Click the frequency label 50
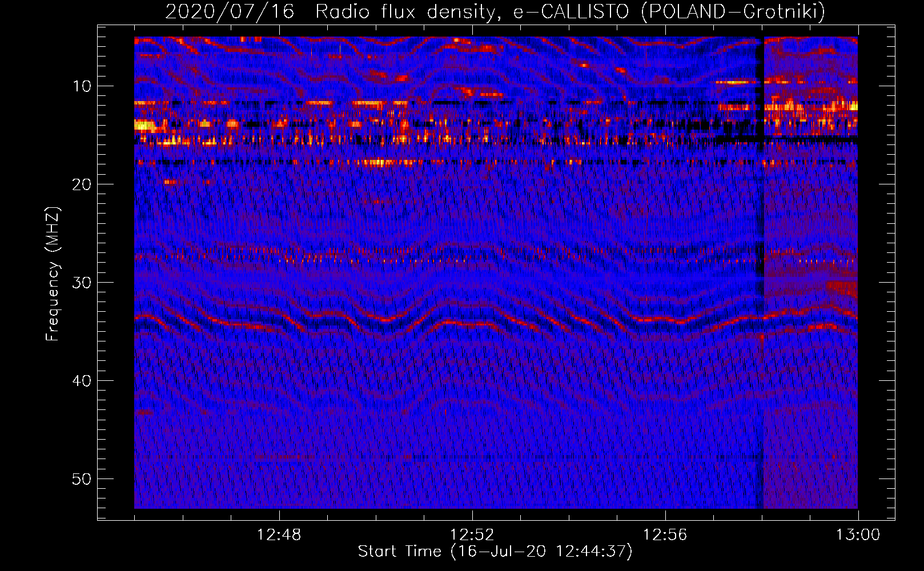This screenshot has height=571, width=924. pyautogui.click(x=82, y=479)
